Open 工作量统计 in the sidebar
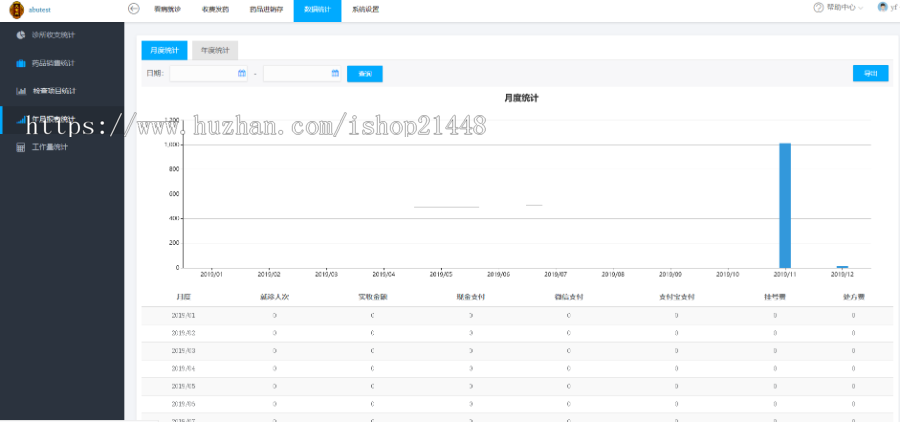 click(50, 147)
